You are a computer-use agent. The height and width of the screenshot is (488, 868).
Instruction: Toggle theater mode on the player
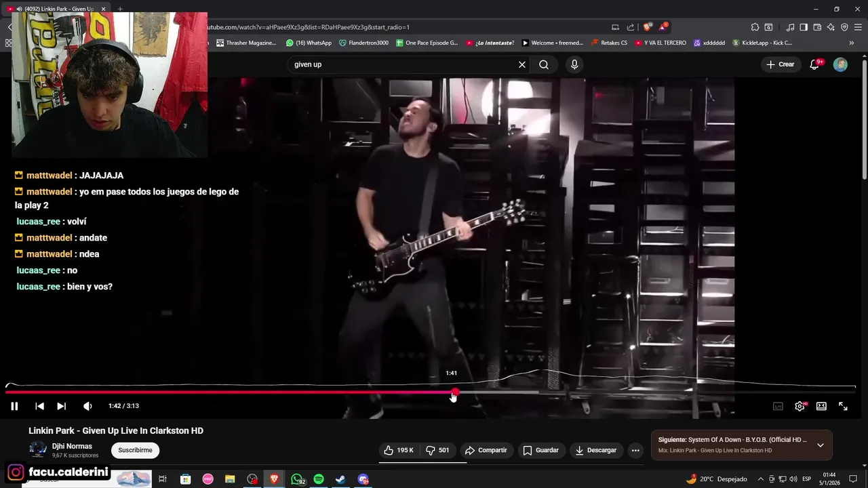[x=821, y=406]
